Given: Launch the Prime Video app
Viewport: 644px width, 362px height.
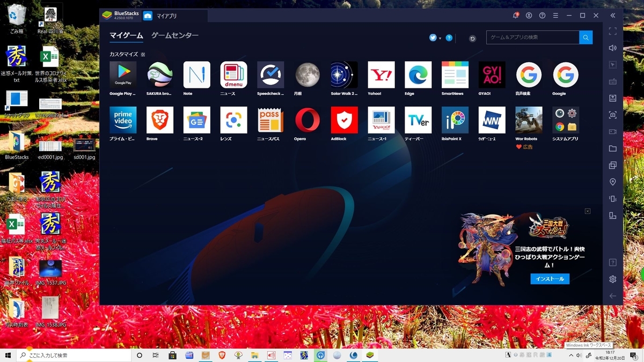Looking at the screenshot, I should coord(123,120).
